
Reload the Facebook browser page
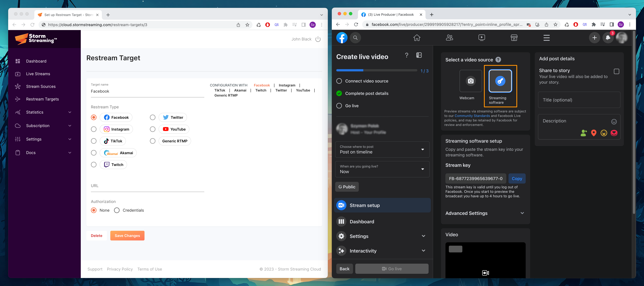(x=356, y=24)
